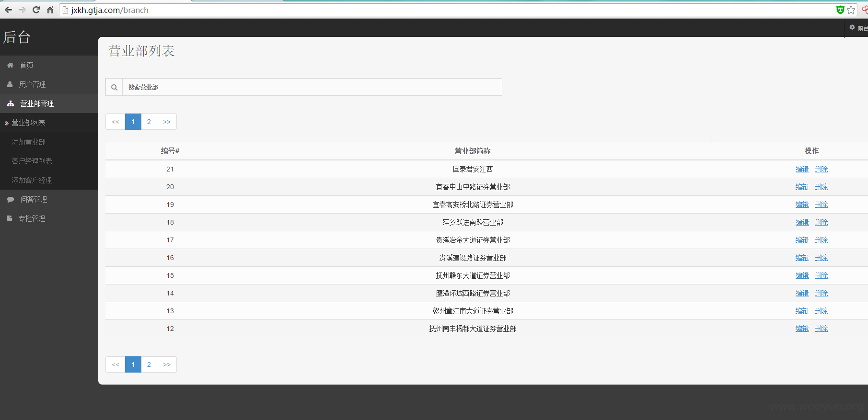
Task: Open browser home page icon
Action: (50, 10)
